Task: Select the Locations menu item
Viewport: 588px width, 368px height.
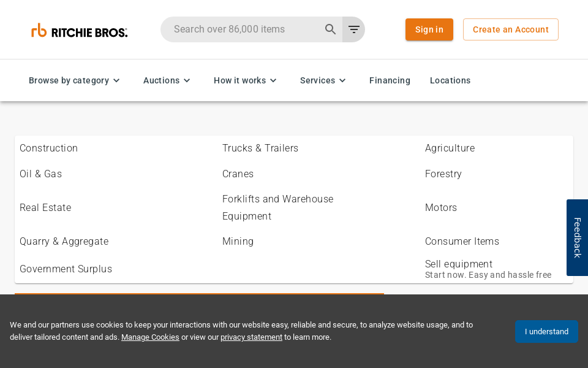Action: tap(450, 80)
